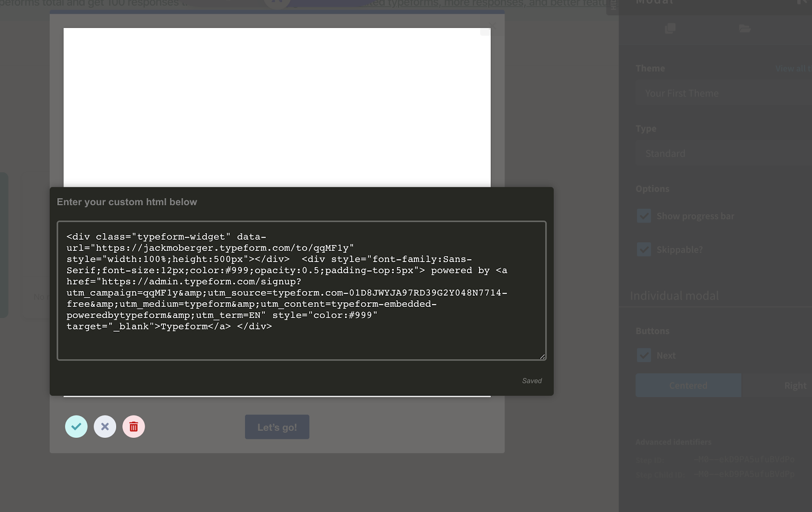Click the Step Child ID value text
The width and height of the screenshot is (812, 512).
point(744,474)
